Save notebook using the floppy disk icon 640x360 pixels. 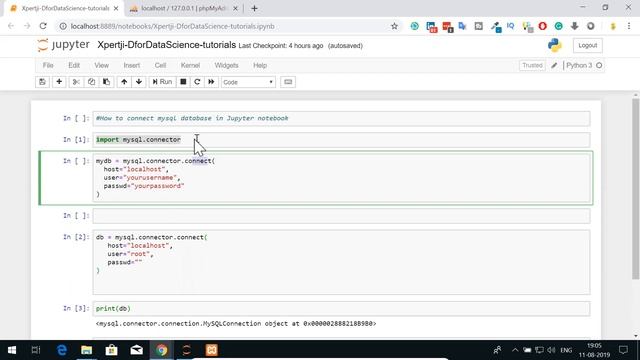point(42,82)
